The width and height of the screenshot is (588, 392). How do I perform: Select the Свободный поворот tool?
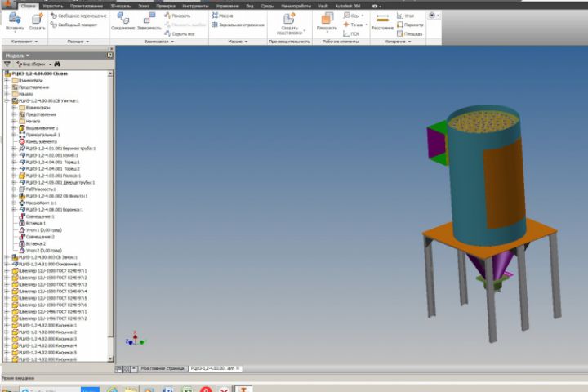[x=74, y=24]
